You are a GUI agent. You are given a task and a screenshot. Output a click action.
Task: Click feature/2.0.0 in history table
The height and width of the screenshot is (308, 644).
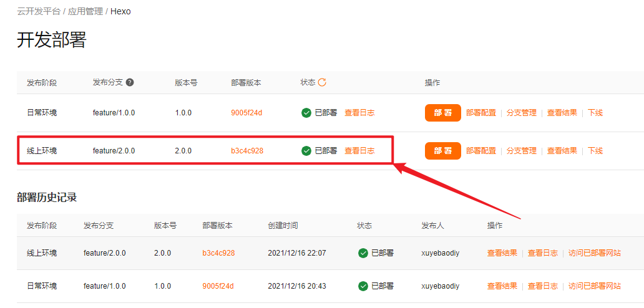105,253
